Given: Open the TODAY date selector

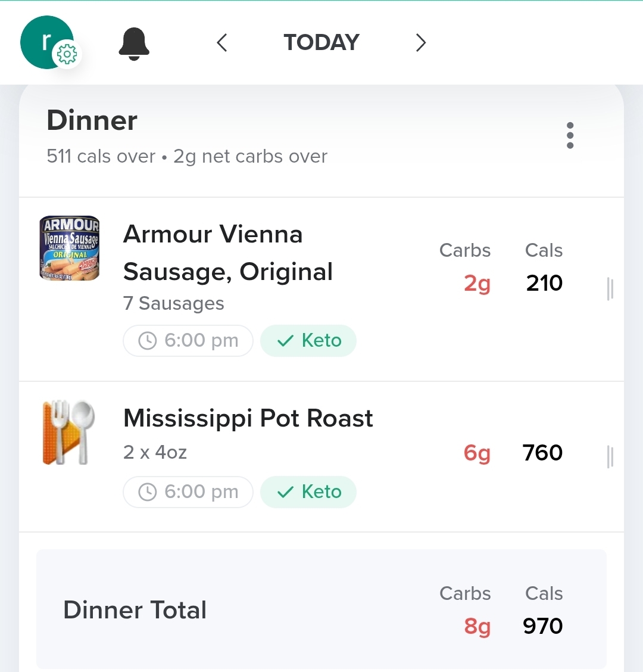Looking at the screenshot, I should (x=321, y=43).
